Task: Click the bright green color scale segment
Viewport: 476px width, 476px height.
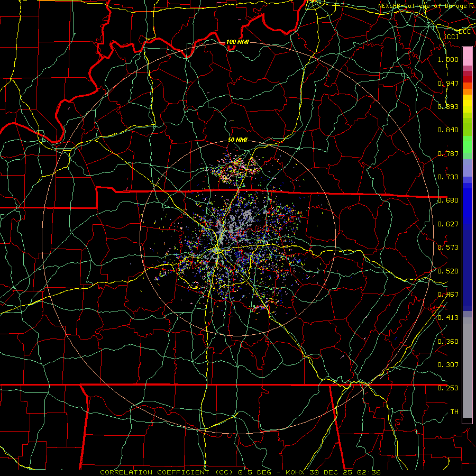Action: coord(467,144)
